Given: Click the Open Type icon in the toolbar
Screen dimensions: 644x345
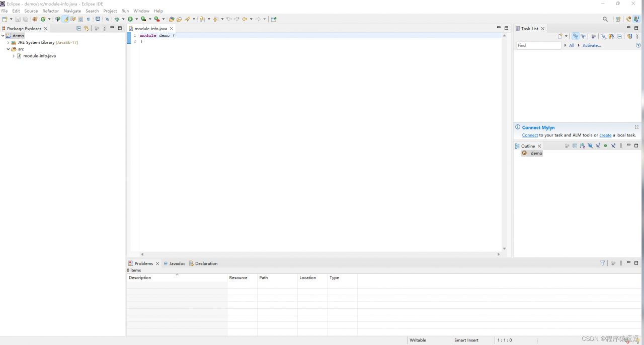Looking at the screenshot, I should coord(172,19).
